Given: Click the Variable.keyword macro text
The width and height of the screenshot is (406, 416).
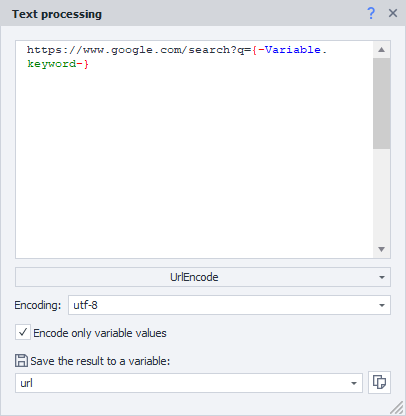Looking at the screenshot, I should 177,57.
